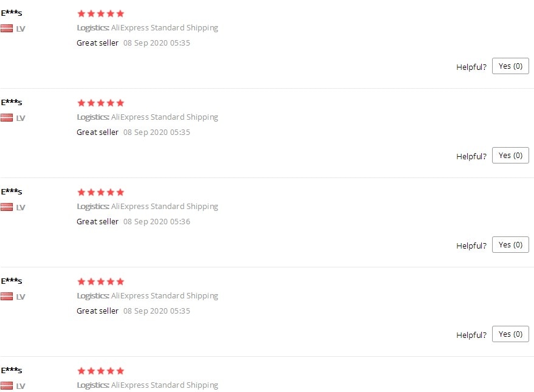
Task: Click Latvia flag in bottom partial review
Action: [x=7, y=385]
